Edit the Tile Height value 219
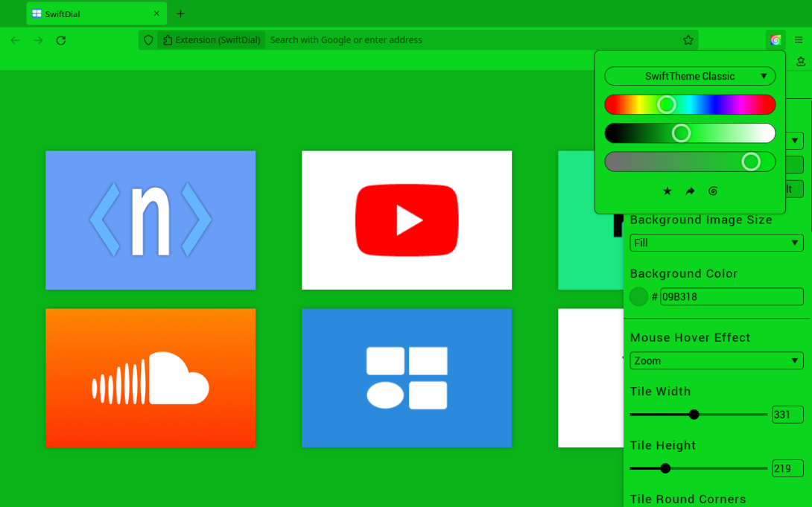Image resolution: width=812 pixels, height=507 pixels. pos(787,468)
